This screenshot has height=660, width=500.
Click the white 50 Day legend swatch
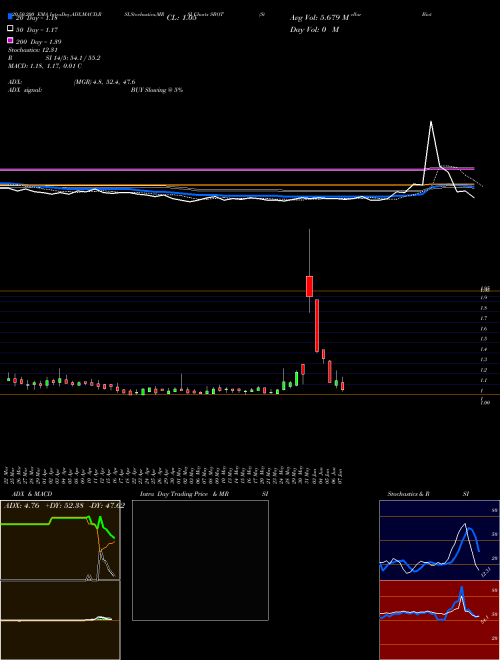(x=10, y=28)
